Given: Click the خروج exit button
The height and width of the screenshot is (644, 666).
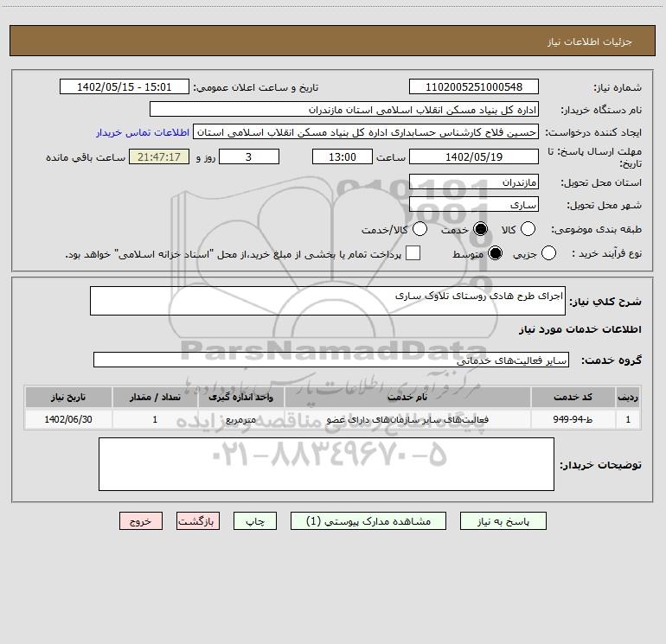Looking at the screenshot, I should pos(141,521).
